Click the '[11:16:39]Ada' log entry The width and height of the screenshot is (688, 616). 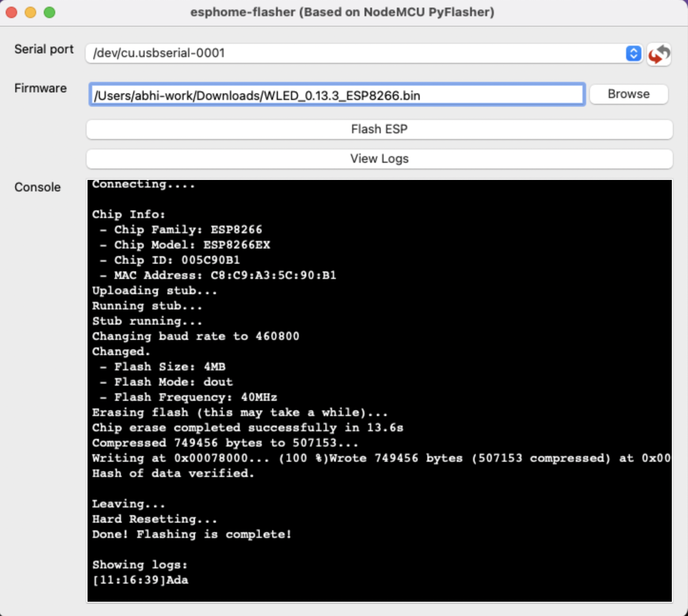pos(140,580)
